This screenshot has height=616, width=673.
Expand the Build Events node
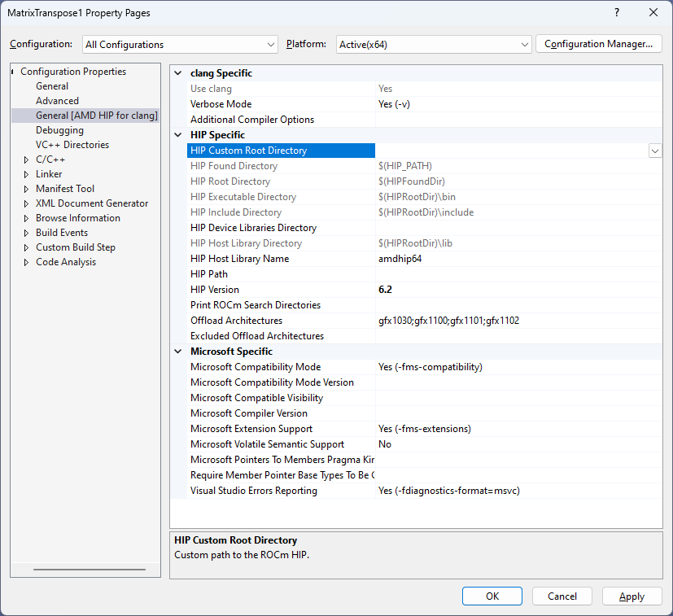pyautogui.click(x=27, y=233)
